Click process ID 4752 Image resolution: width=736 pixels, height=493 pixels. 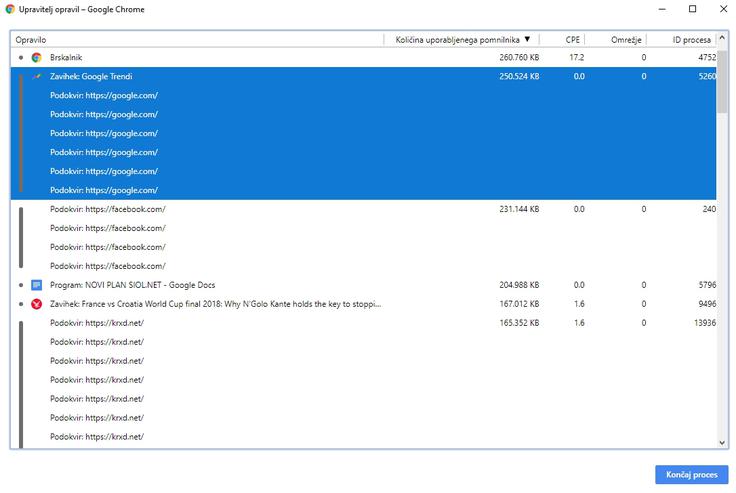pyautogui.click(x=707, y=57)
